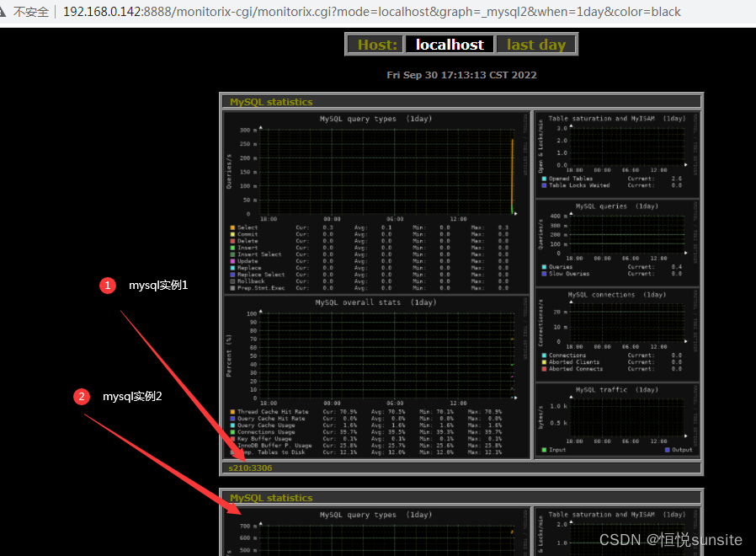Image resolution: width=756 pixels, height=556 pixels.
Task: Click the yellow Commit legend swatch
Action: click(233, 234)
